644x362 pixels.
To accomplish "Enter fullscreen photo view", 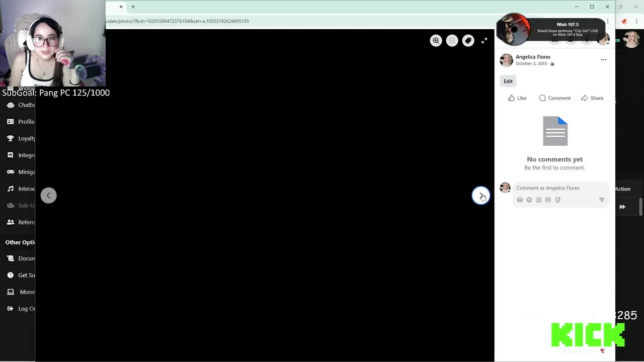I will [x=484, y=41].
